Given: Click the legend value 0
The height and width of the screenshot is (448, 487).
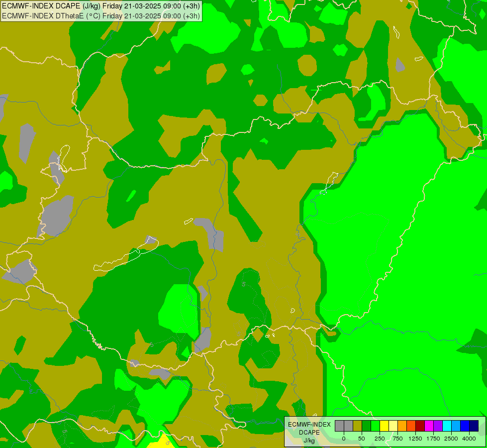Looking at the screenshot, I should click(x=344, y=439).
